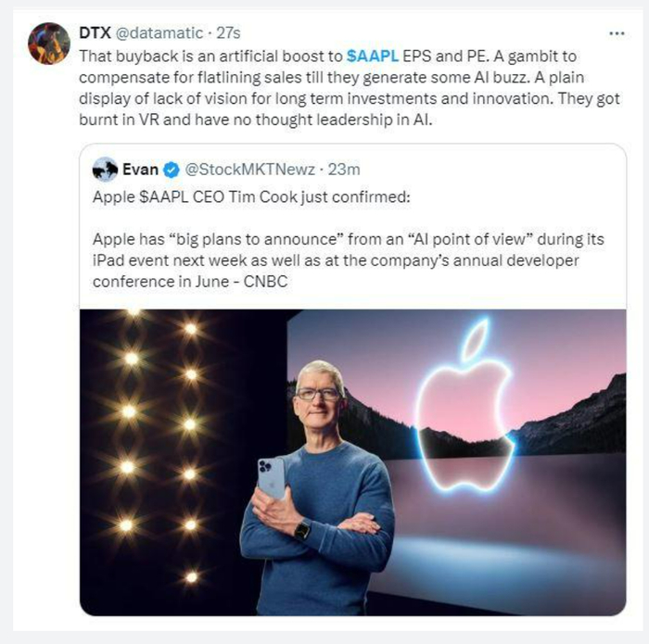Click the blue verified badge beside Evan
The width and height of the screenshot is (649, 644).
point(171,170)
